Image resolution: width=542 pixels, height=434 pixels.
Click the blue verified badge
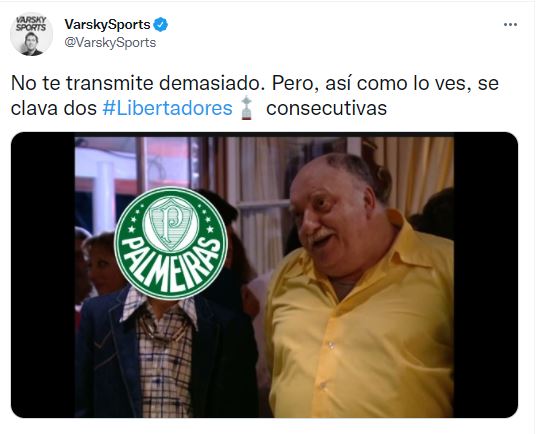(160, 25)
